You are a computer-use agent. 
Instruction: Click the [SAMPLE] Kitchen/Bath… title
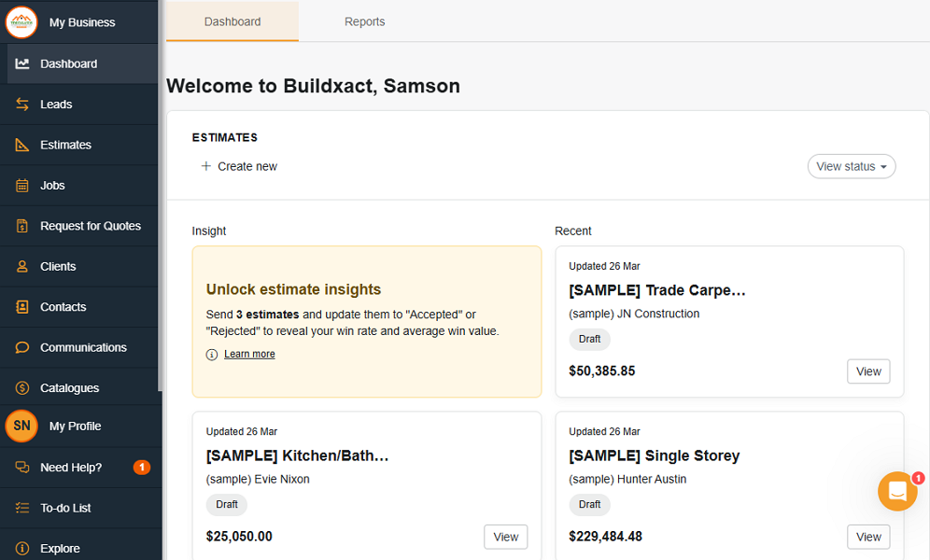[x=297, y=455]
